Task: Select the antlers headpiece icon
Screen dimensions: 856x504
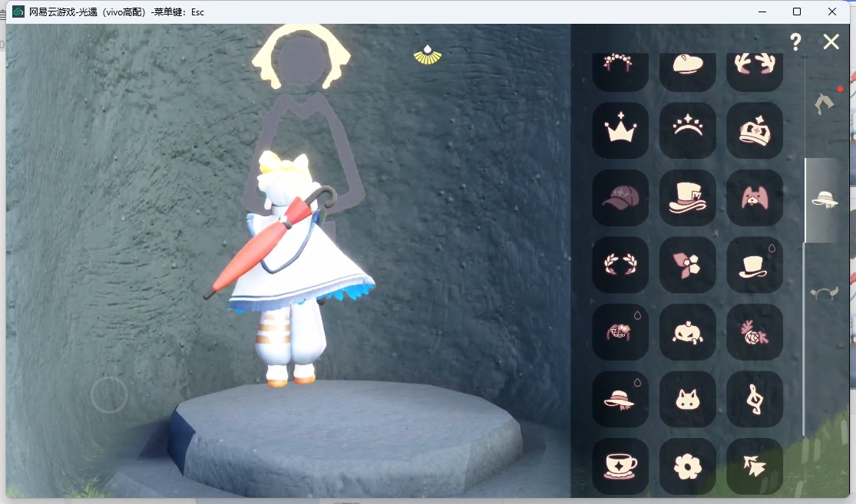Action: click(x=755, y=71)
